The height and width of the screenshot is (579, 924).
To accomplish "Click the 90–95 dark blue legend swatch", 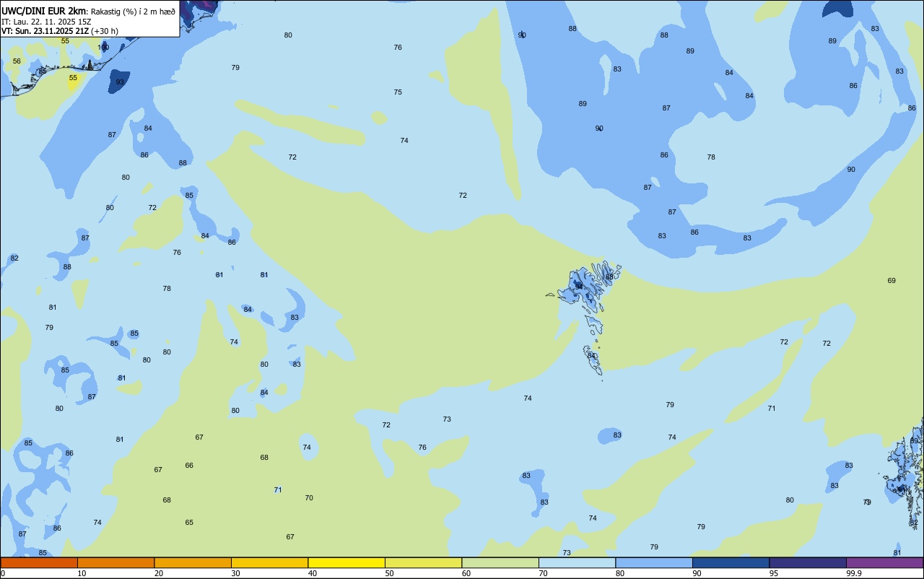I will (x=731, y=562).
